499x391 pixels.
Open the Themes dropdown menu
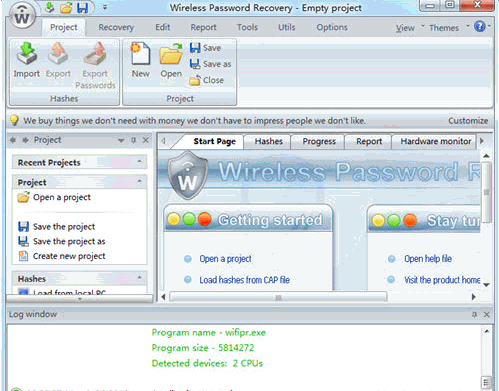(x=449, y=27)
